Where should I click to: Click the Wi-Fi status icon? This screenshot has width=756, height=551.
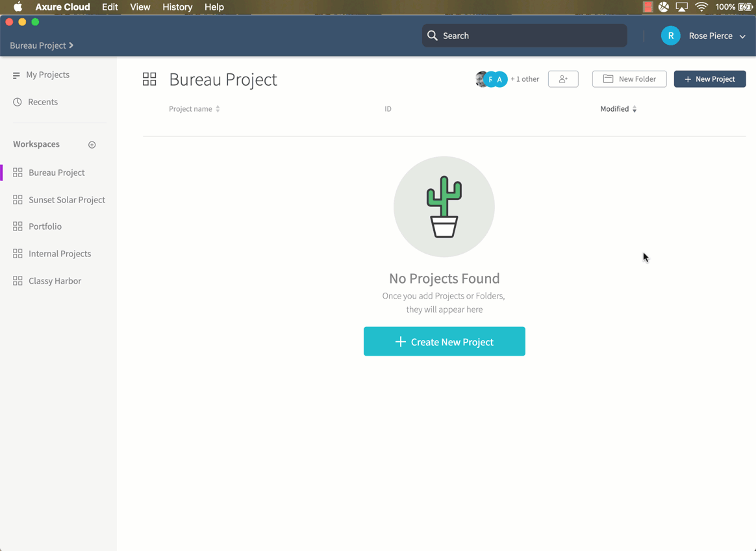click(x=701, y=6)
